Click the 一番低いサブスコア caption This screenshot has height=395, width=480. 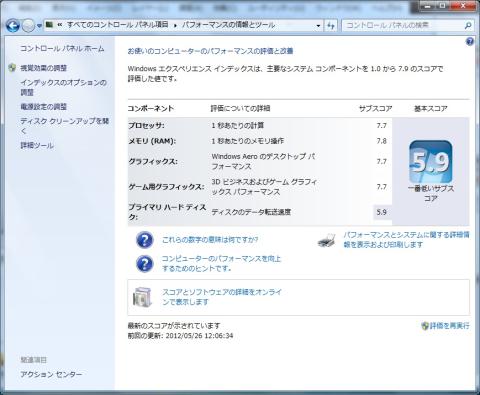(x=431, y=193)
